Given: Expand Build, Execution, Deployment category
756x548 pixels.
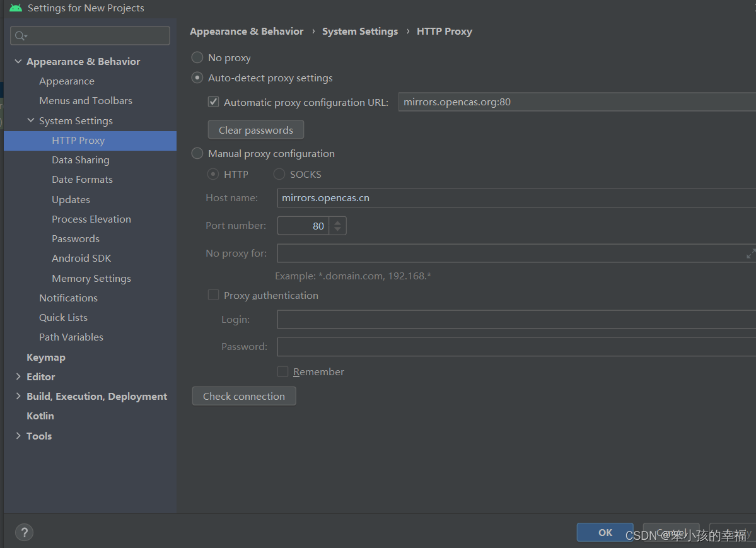Looking at the screenshot, I should [x=18, y=396].
